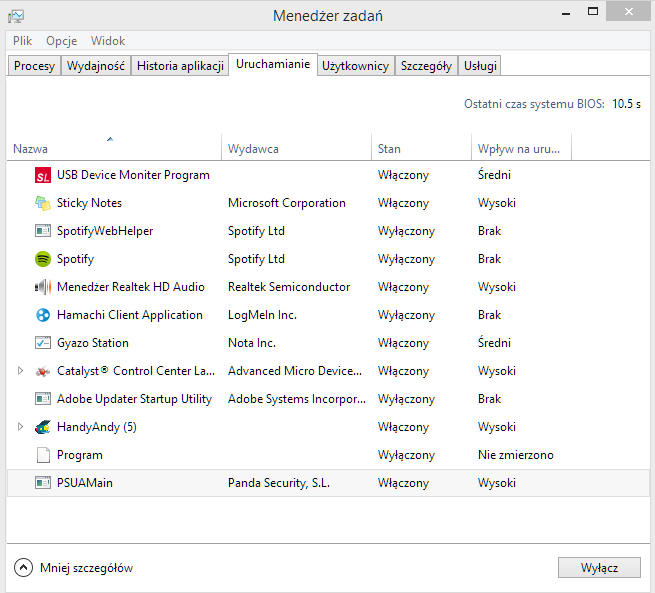Switch to the Usługi tab
Viewport: 655px width, 593px height.
click(x=480, y=66)
